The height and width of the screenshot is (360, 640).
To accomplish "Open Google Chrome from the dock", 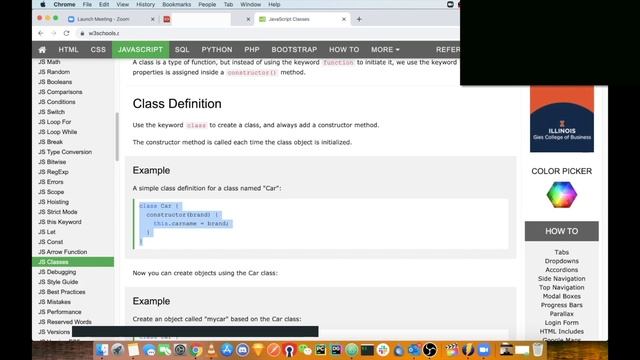I will coord(196,350).
